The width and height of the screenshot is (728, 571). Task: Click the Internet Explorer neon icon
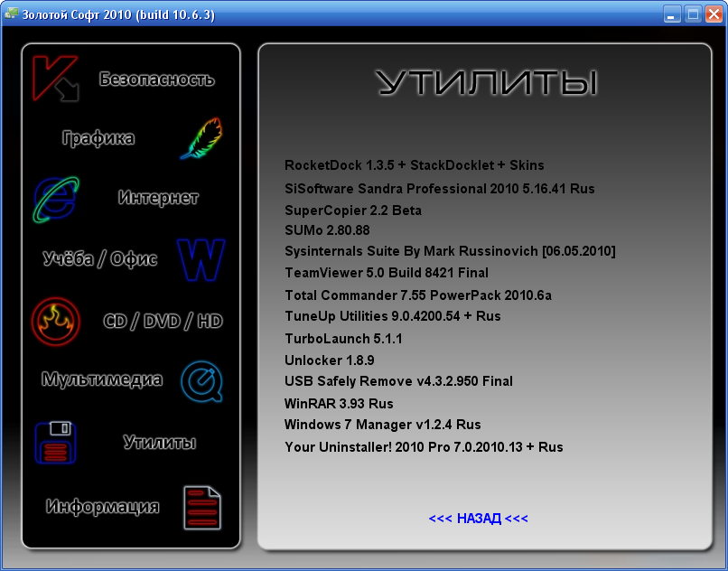(x=56, y=199)
